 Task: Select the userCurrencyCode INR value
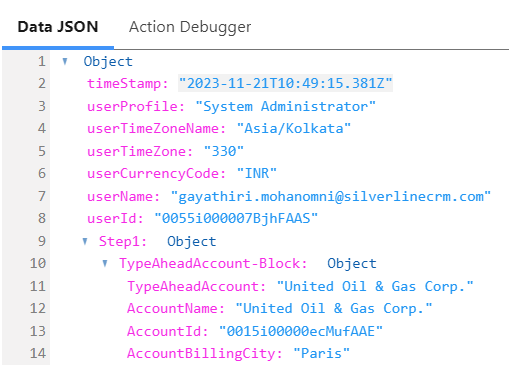coord(257,174)
